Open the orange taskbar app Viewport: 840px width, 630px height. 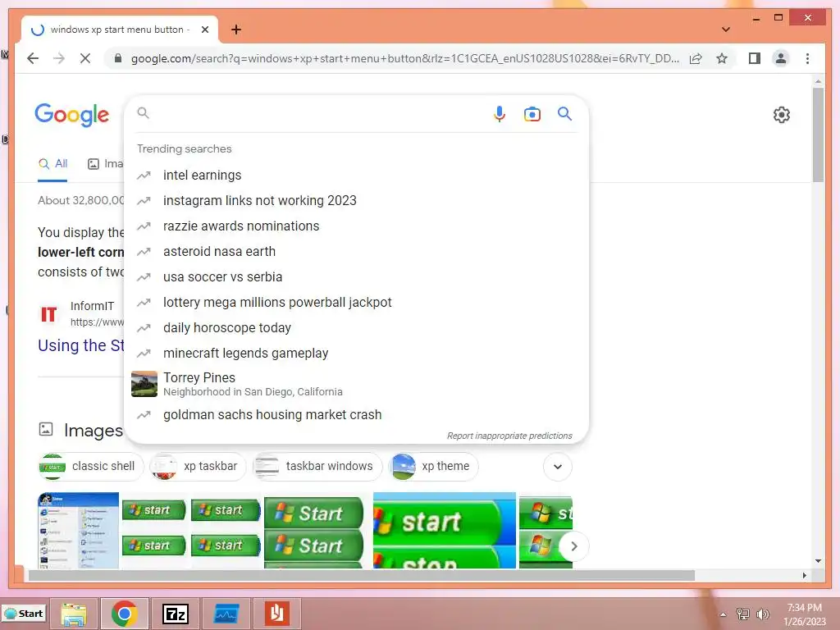276,614
